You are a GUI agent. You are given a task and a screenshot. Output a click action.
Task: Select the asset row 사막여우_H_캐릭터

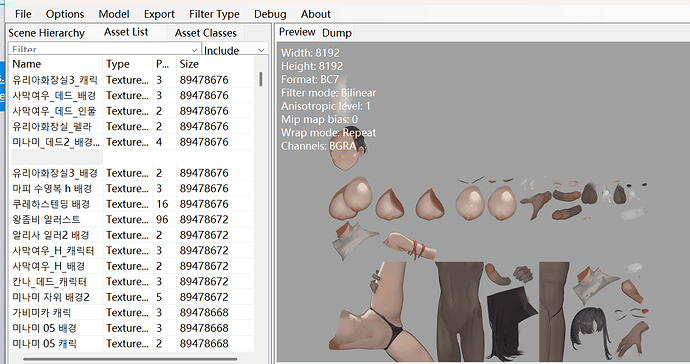tap(132, 250)
